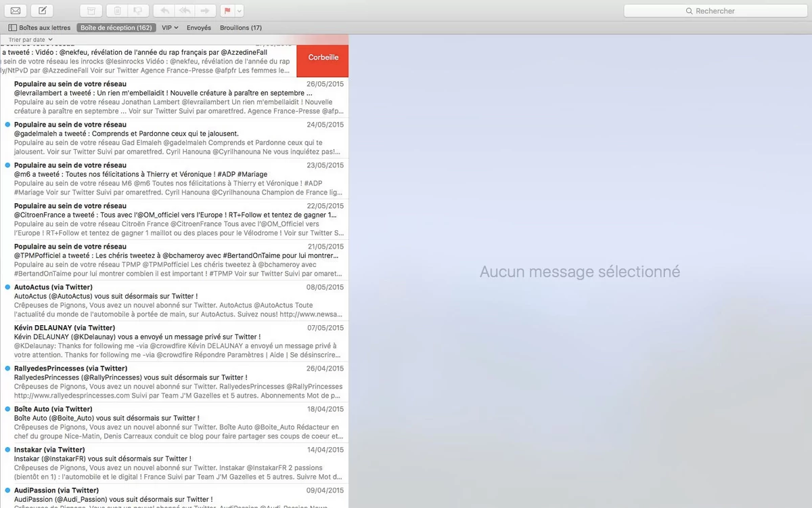The width and height of the screenshot is (812, 508).
Task: Select Boîte de réception (162) tab
Action: pos(116,28)
